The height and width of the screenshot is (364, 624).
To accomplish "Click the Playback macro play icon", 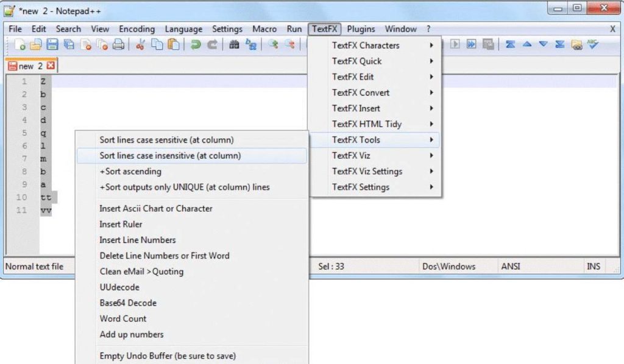I will point(455,44).
